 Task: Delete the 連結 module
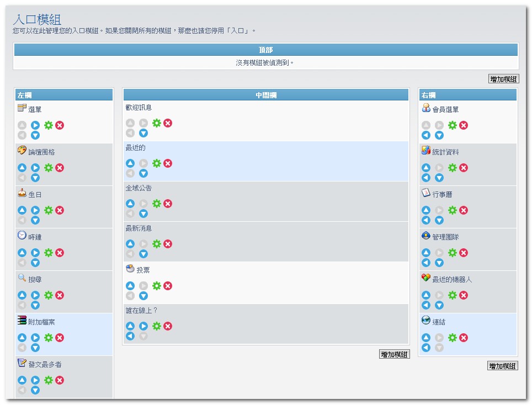click(x=464, y=338)
